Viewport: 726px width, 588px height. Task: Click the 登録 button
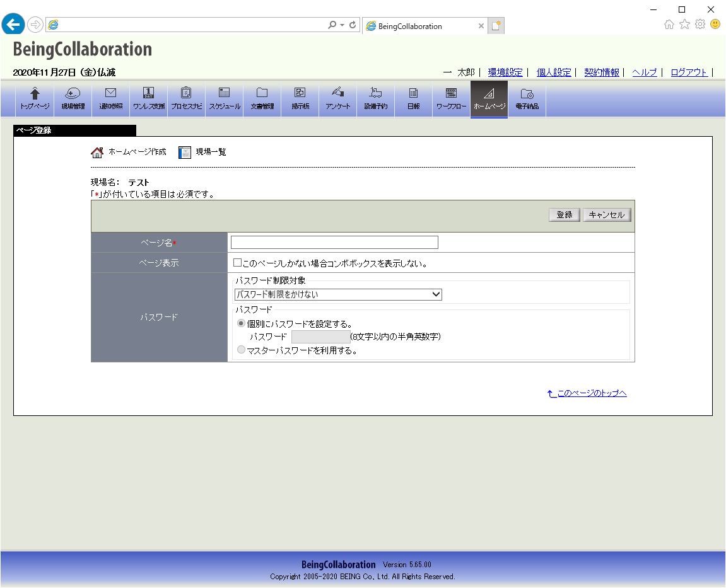[565, 215]
